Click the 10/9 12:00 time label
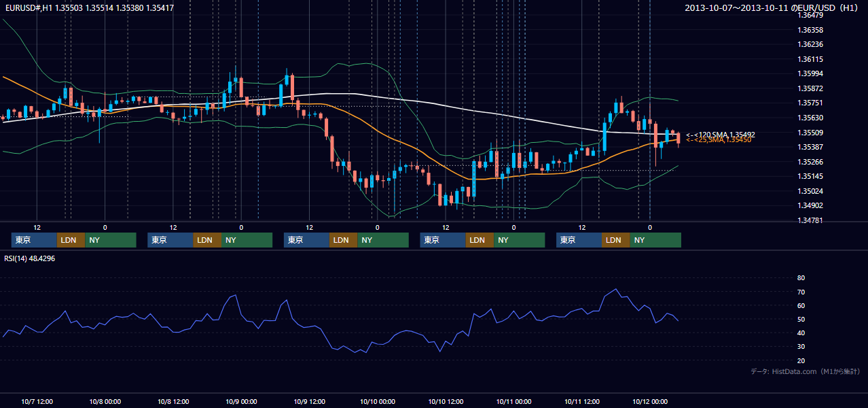The height and width of the screenshot is (408, 868). click(x=309, y=401)
